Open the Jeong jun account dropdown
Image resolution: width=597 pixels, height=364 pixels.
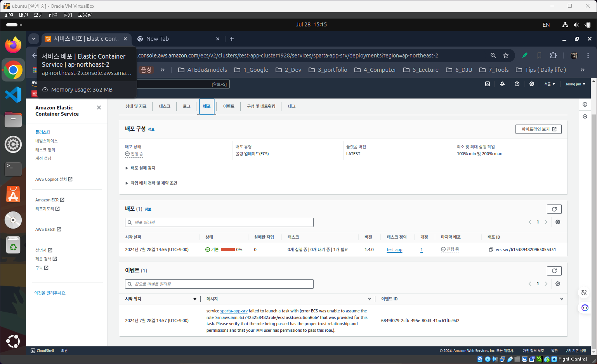coord(575,84)
